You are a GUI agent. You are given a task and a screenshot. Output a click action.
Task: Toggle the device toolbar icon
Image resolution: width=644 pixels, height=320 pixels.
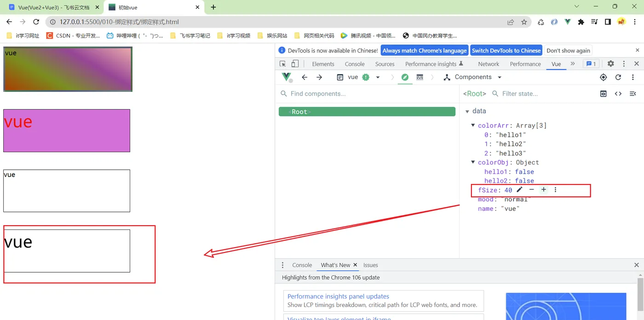[x=295, y=64]
